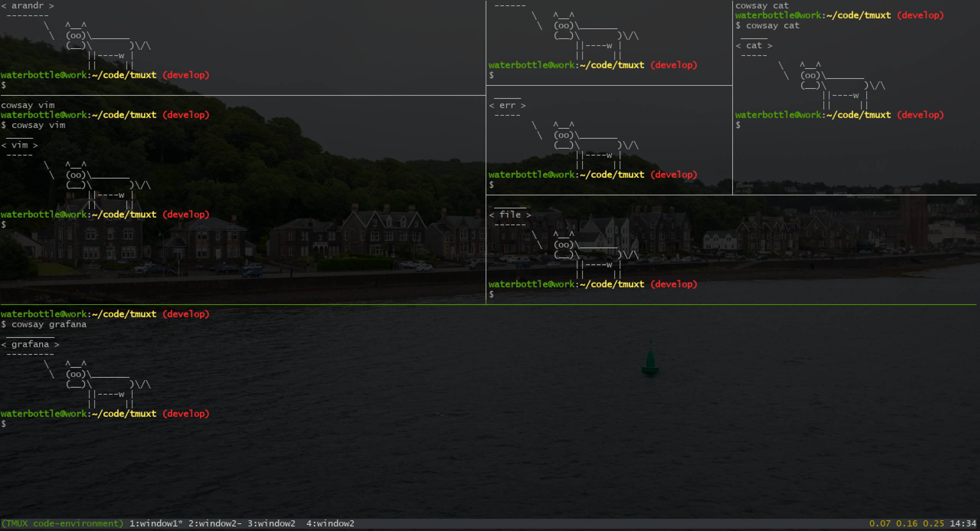Switch to the 2:window2 tab
The height and width of the screenshot is (531, 980).
coord(214,523)
